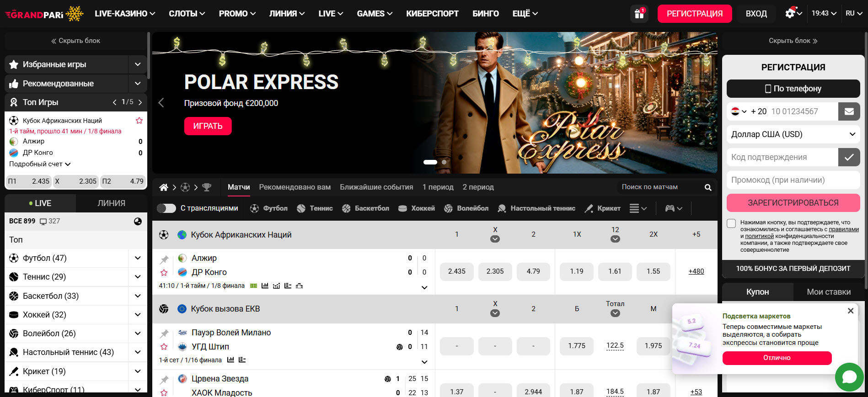Open settings gear with Santa hat
Image resolution: width=868 pixels, height=397 pixels.
pyautogui.click(x=790, y=13)
